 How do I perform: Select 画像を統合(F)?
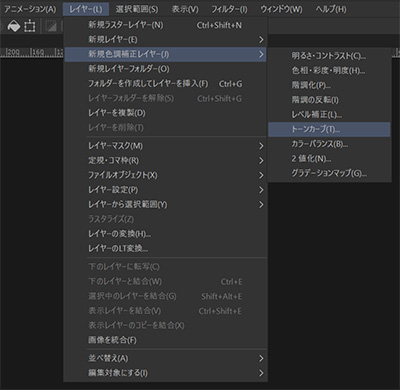[165, 340]
